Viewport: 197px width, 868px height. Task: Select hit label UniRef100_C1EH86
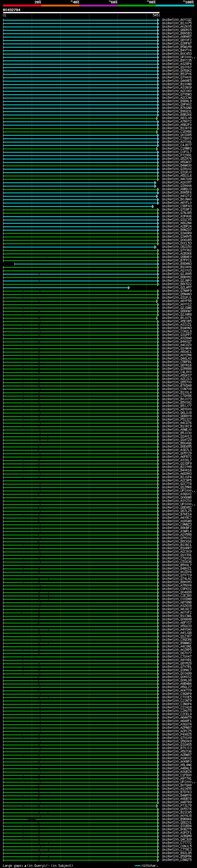(x=177, y=132)
